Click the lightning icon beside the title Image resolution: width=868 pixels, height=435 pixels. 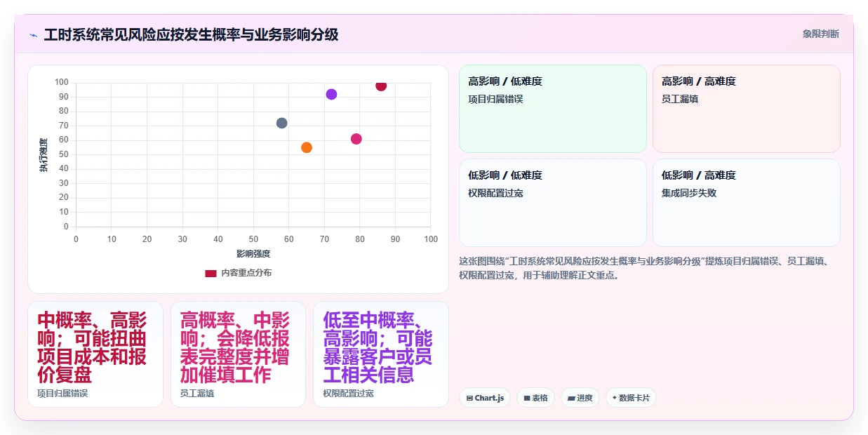coord(33,34)
